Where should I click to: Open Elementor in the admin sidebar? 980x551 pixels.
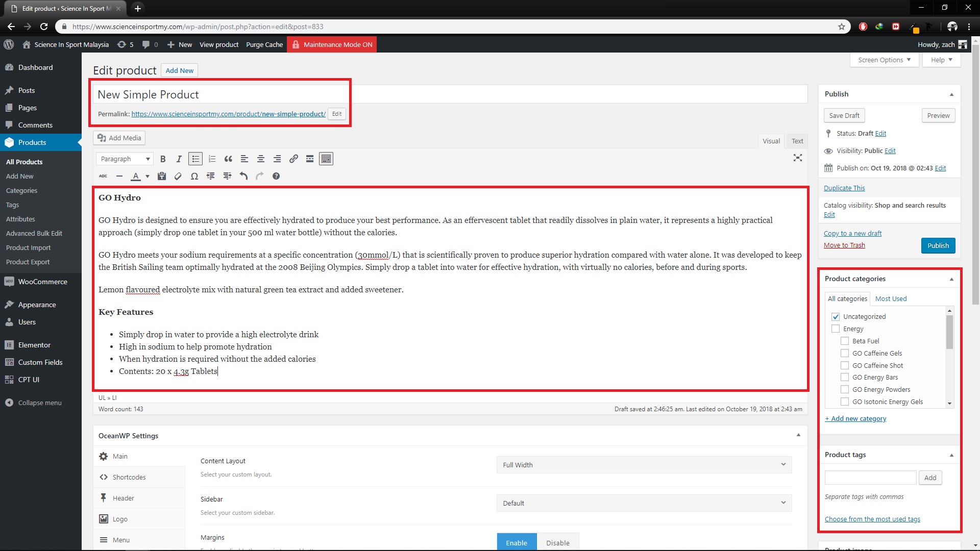41,345
